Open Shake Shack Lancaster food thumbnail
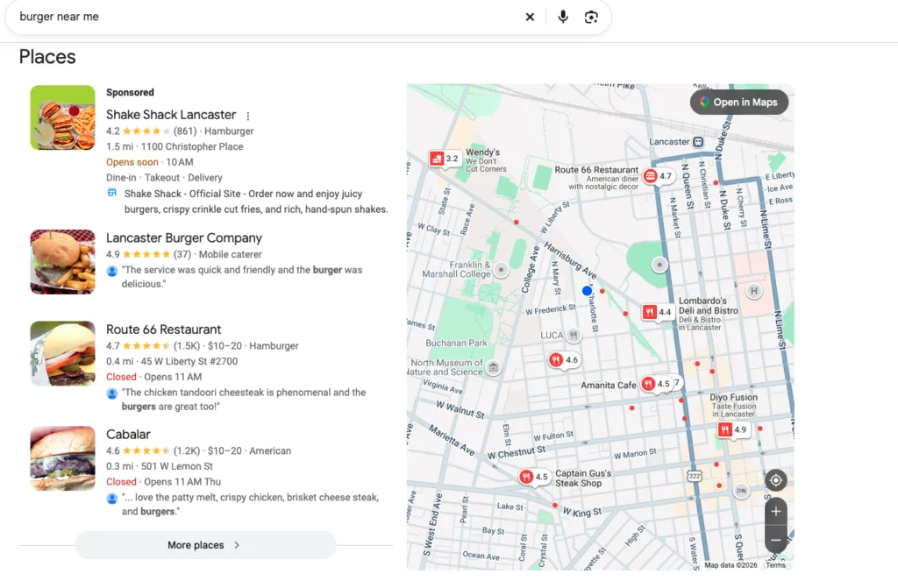Screen dimensions: 898x588 tap(63, 118)
